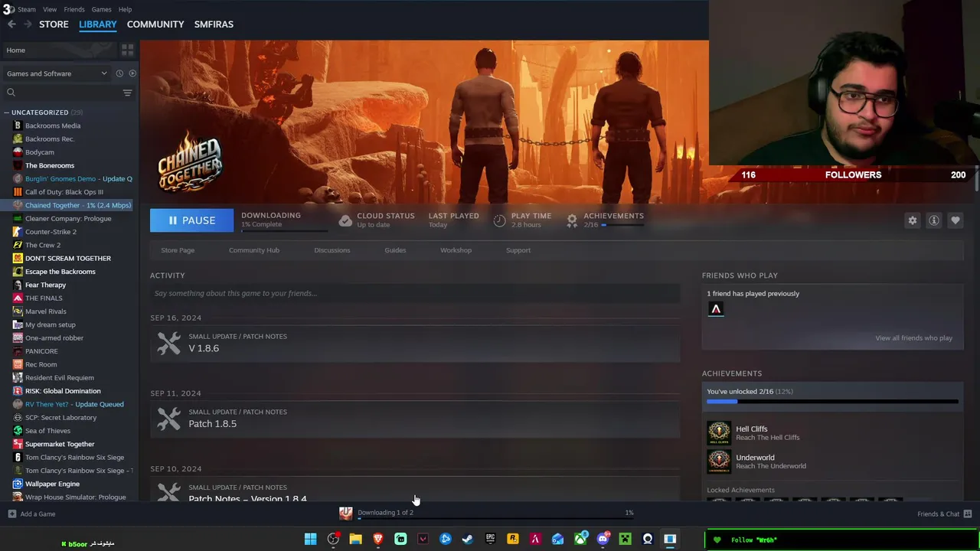Pause the Chained Together download

[191, 220]
